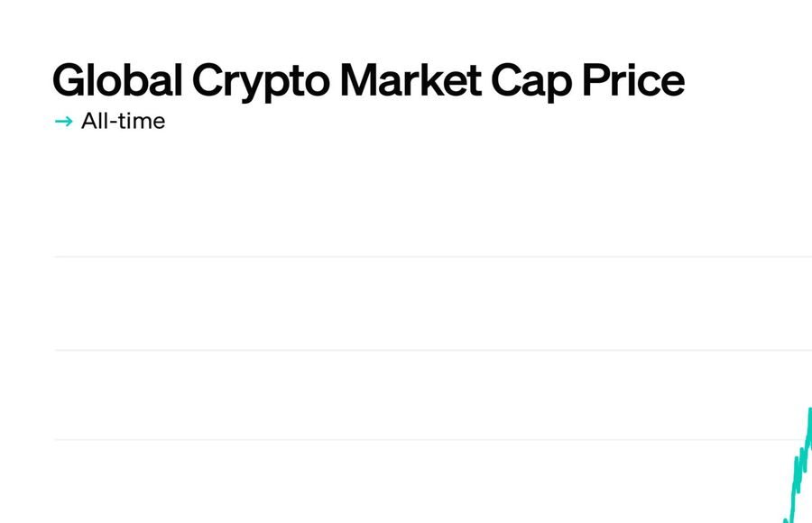Click the peak of the teal price line
The height and width of the screenshot is (523, 812).
[x=810, y=409]
